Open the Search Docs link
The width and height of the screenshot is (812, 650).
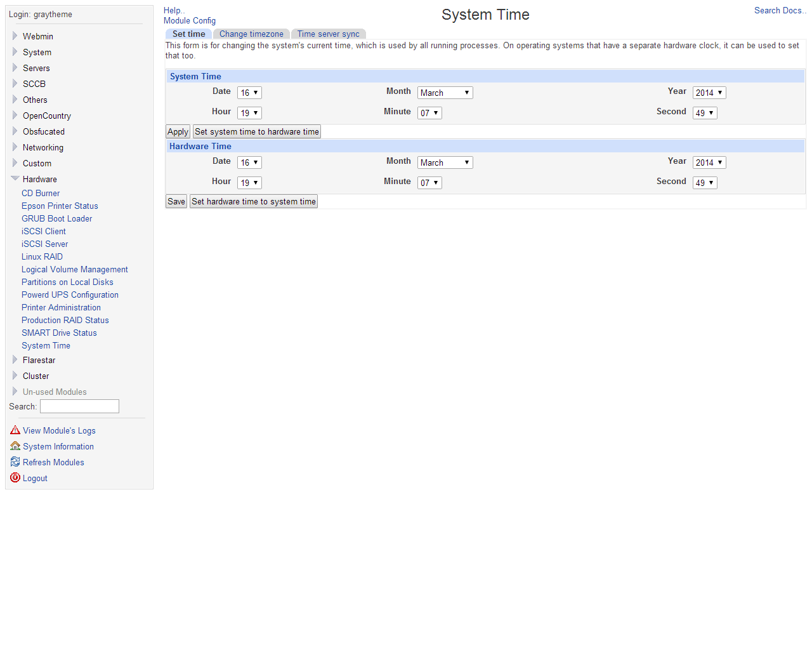click(x=780, y=11)
